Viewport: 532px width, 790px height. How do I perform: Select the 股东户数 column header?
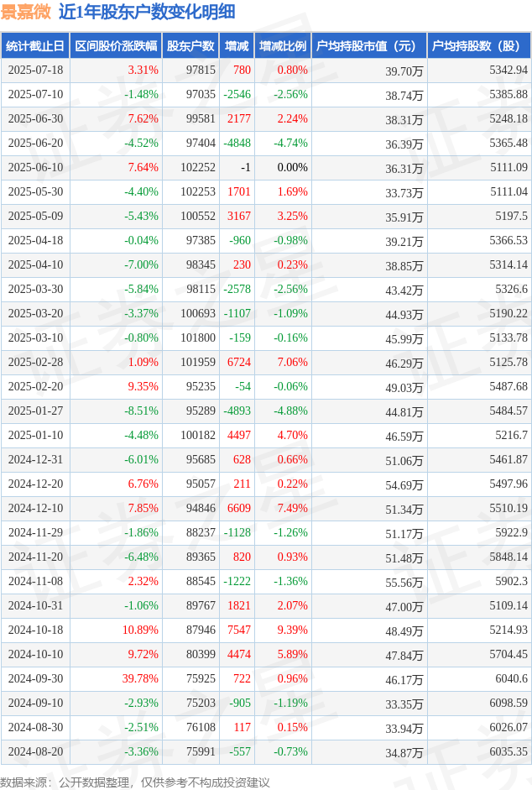point(190,46)
